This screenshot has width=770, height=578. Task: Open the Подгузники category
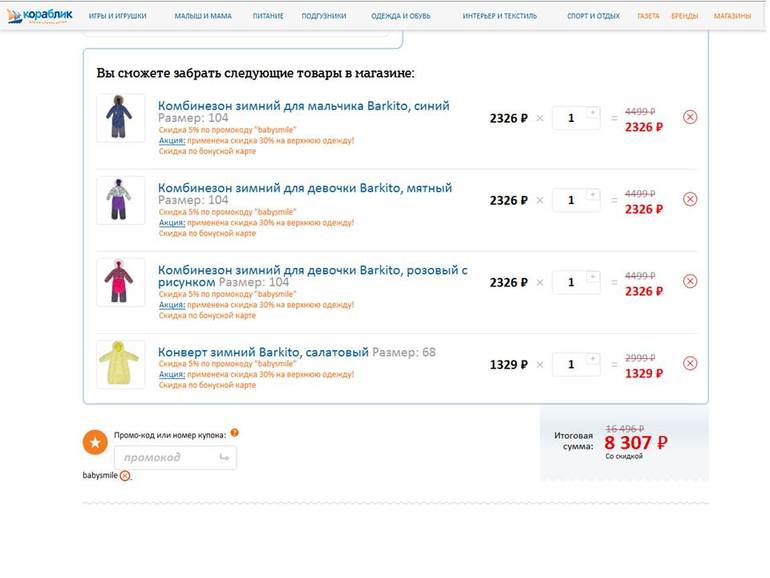tap(324, 16)
